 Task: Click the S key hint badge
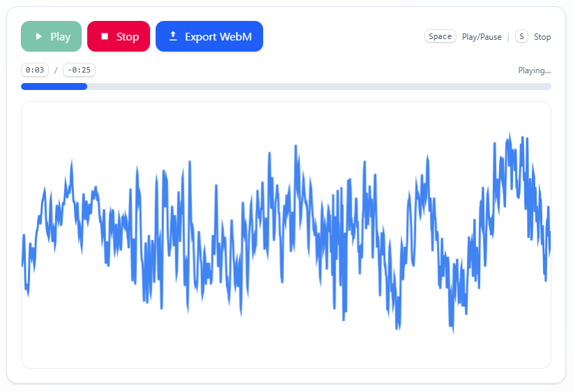(521, 36)
